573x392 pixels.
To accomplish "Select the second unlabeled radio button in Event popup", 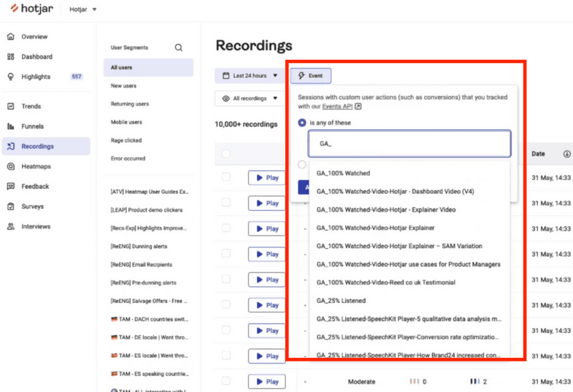I will [x=302, y=165].
